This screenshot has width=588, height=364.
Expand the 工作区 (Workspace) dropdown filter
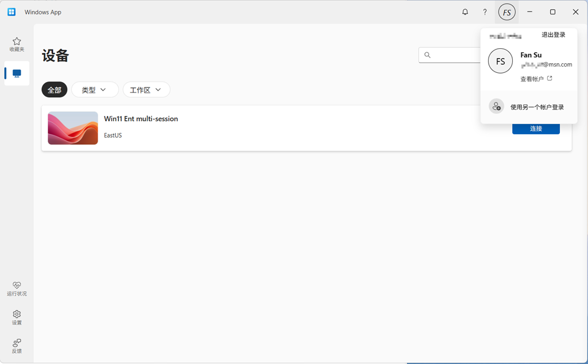(146, 90)
